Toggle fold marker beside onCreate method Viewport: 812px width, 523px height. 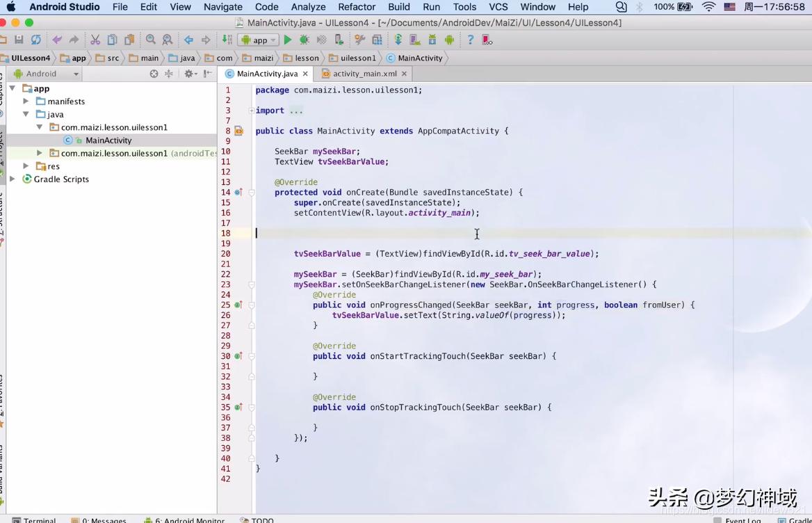tap(252, 193)
